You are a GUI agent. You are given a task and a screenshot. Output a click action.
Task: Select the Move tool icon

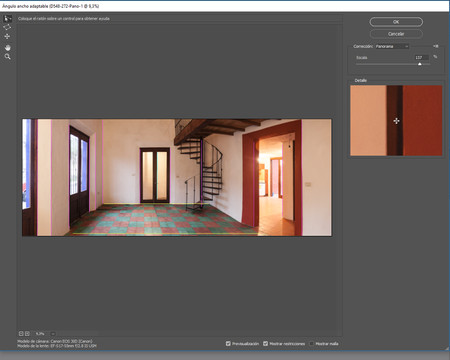coord(7,36)
